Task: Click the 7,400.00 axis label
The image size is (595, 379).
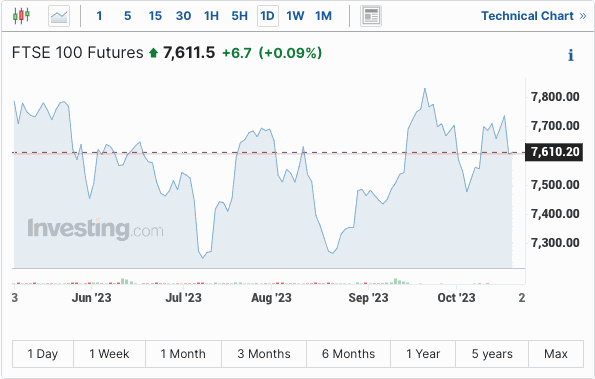Action: pos(555,214)
